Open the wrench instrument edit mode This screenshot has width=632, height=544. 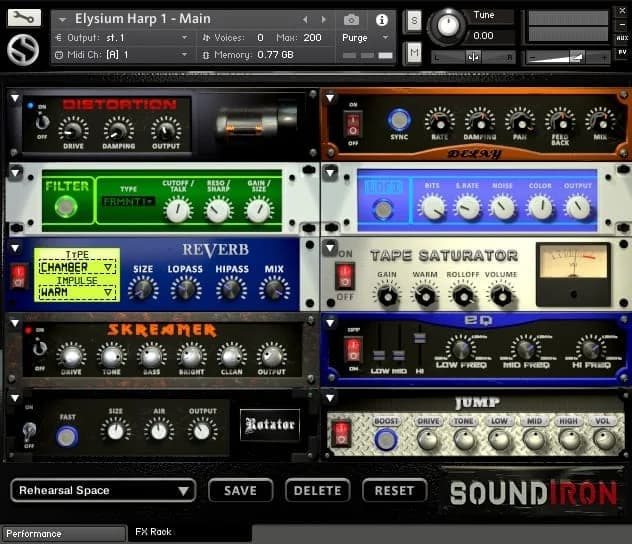pyautogui.click(x=24, y=18)
